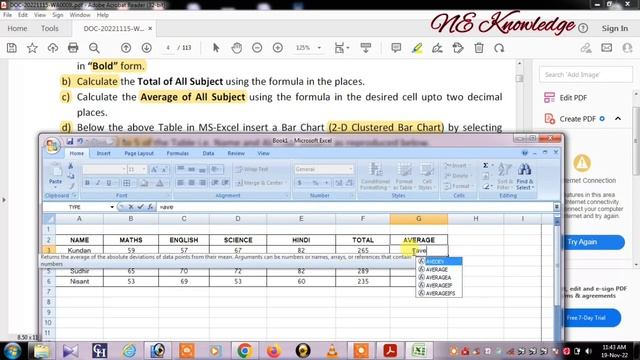Select column G header in Excel

click(x=418, y=219)
